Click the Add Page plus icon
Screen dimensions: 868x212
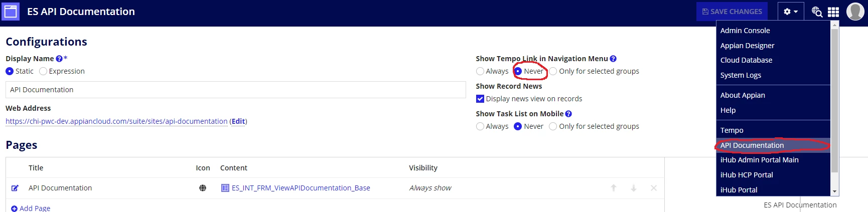pyautogui.click(x=14, y=208)
